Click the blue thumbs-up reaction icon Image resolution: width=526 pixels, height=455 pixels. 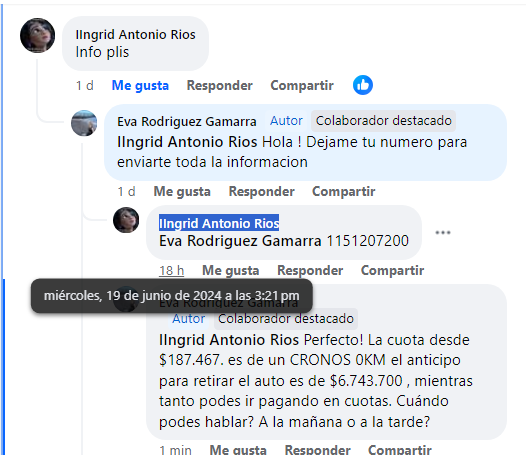coord(363,85)
